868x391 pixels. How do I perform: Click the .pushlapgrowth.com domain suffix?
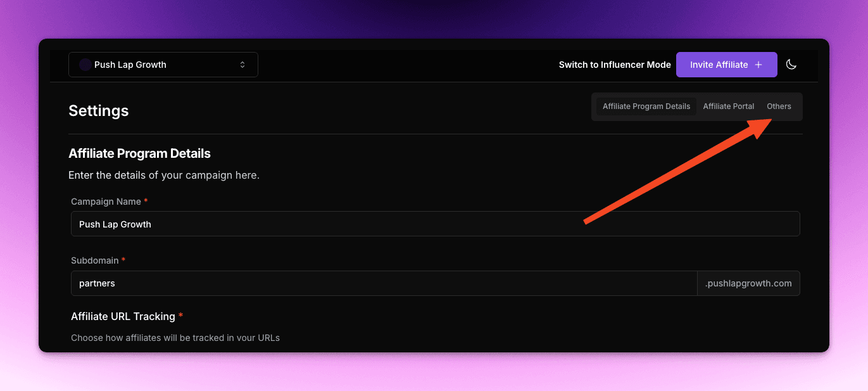click(748, 283)
